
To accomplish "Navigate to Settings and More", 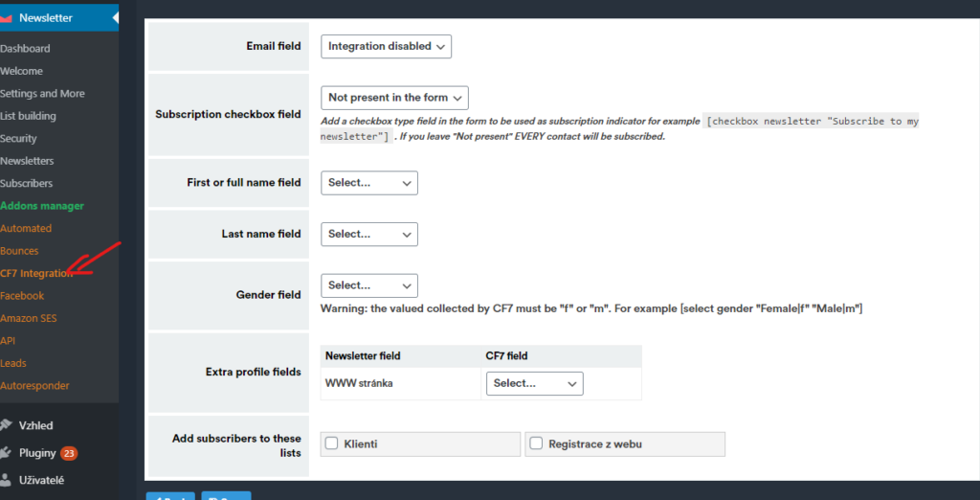I will point(42,94).
